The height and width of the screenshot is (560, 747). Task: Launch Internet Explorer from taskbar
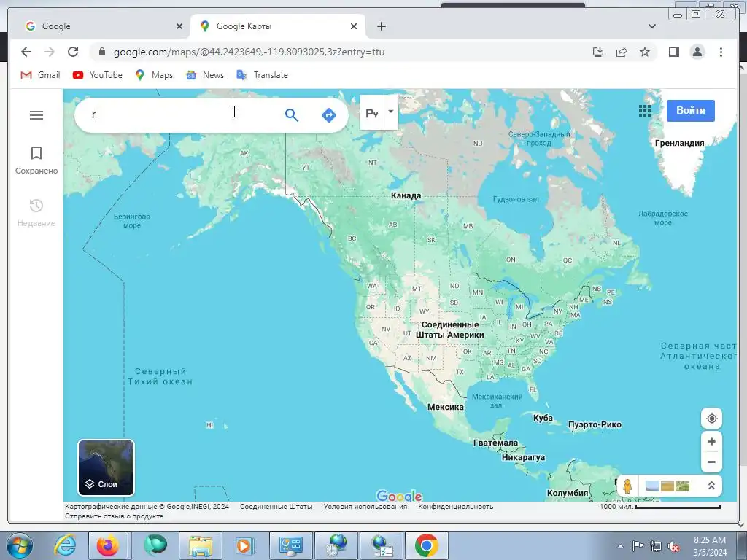(65, 545)
